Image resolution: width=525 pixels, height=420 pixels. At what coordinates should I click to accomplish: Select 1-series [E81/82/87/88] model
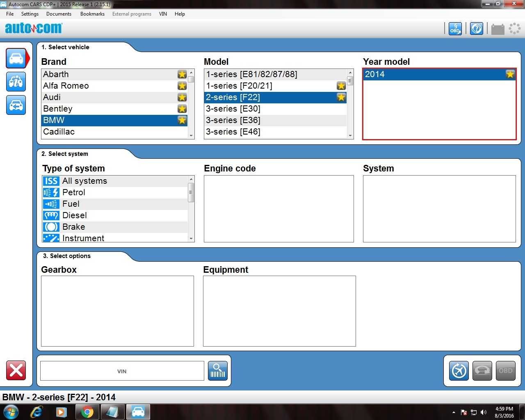(276, 74)
